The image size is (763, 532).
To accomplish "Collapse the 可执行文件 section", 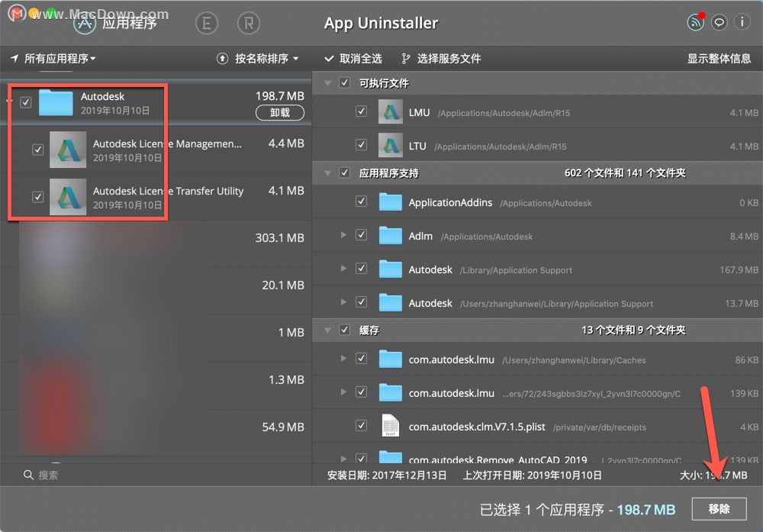I will click(328, 83).
